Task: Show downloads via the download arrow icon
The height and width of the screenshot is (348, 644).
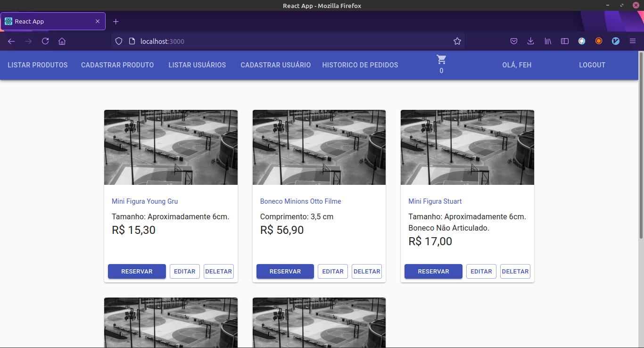Action: pos(531,41)
